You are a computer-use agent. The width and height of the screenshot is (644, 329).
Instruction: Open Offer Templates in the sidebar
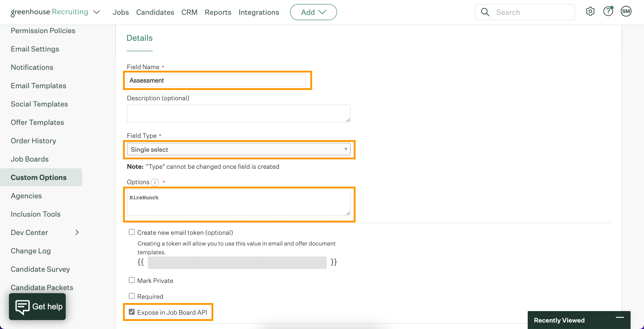tap(38, 122)
